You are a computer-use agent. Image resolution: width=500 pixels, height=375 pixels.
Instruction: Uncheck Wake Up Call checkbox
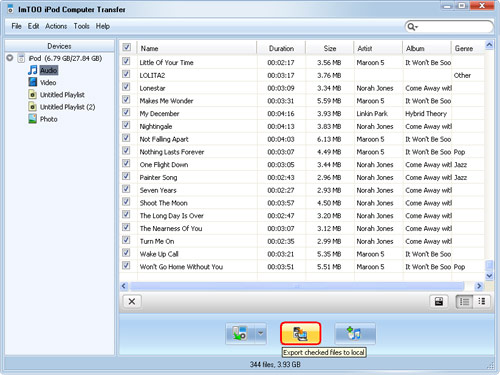pos(126,253)
